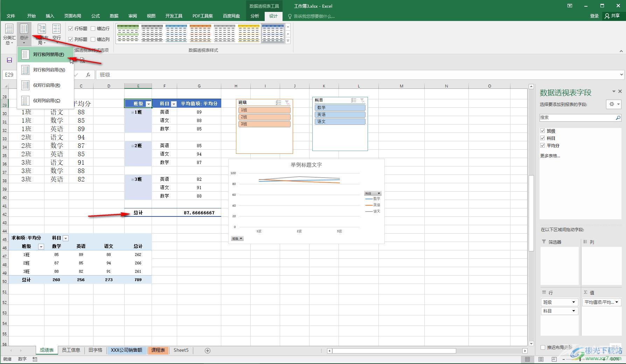Open the field list tools gear dropdown
Image resolution: width=626 pixels, height=364 pixels.
614,104
